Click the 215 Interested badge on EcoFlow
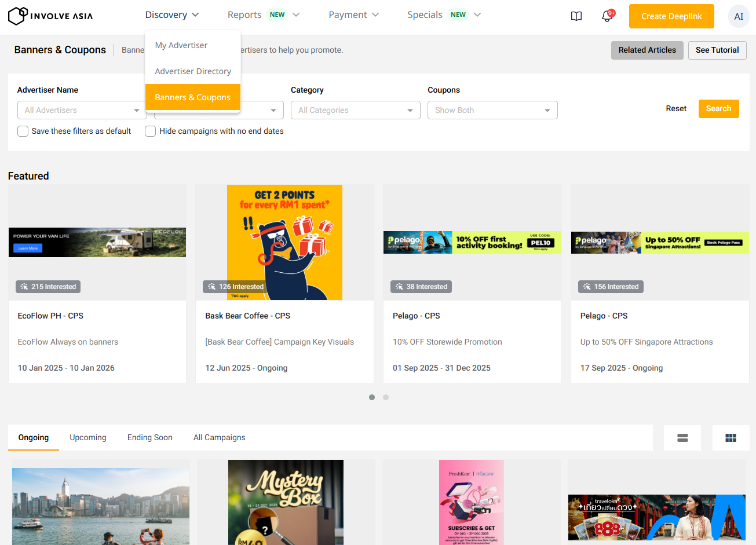 point(48,287)
